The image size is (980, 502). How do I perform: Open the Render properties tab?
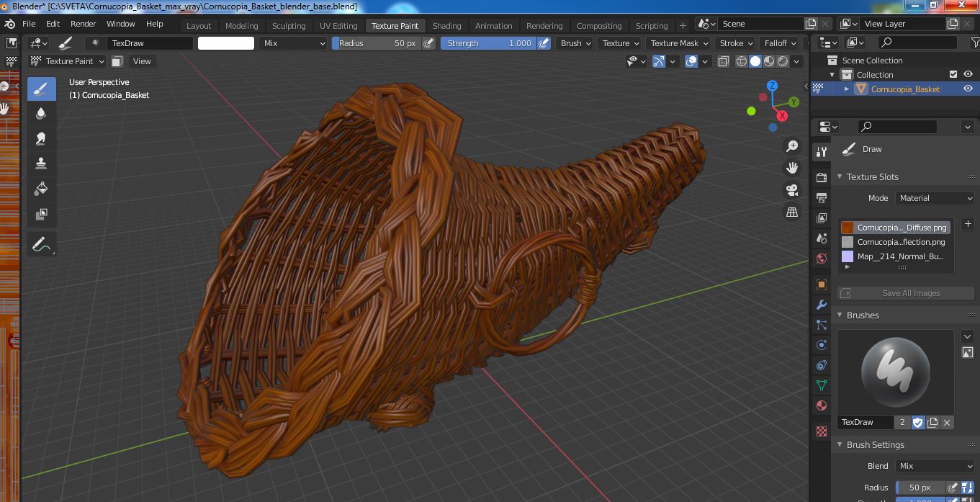pyautogui.click(x=822, y=177)
